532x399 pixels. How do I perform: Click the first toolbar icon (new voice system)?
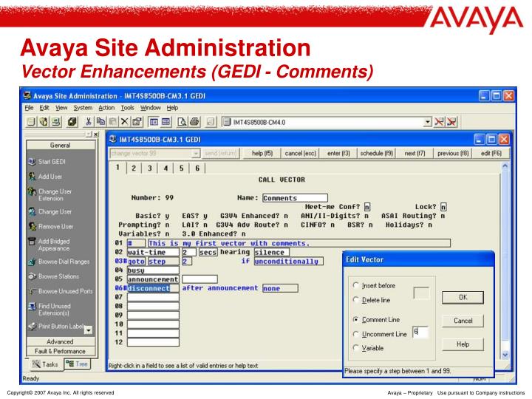pyautogui.click(x=31, y=122)
